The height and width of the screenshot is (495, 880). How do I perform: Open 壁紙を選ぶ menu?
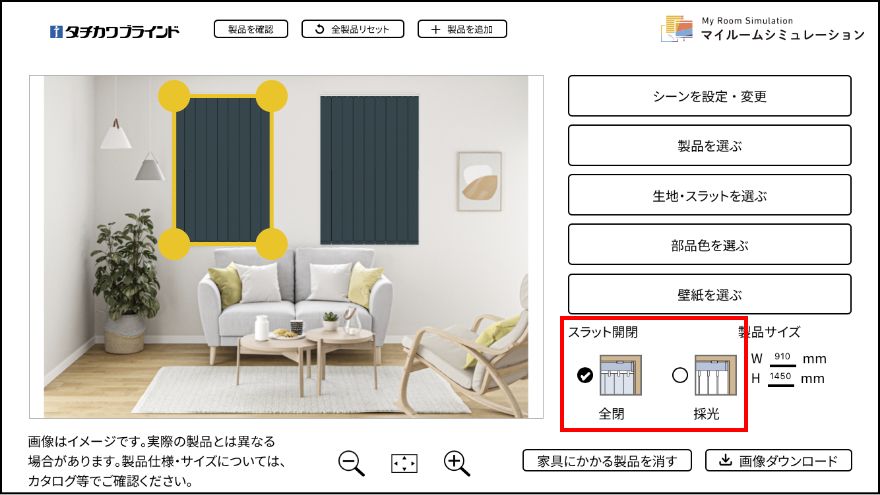point(709,294)
